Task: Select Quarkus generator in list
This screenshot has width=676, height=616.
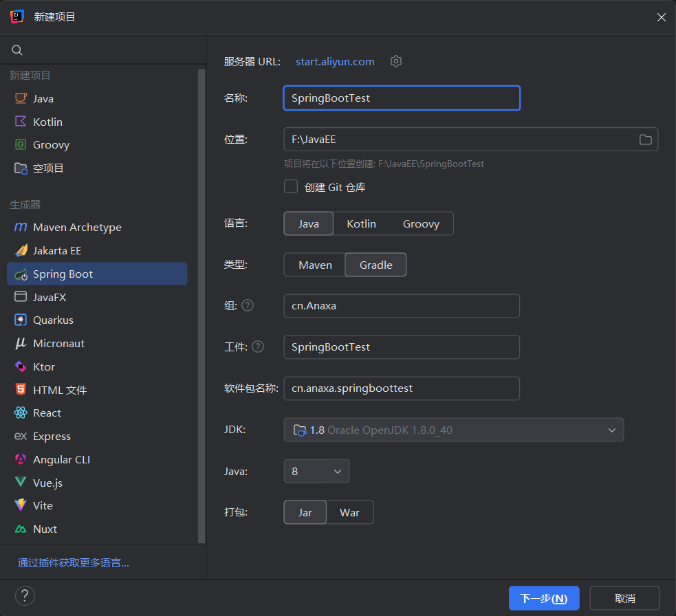Action: [97, 320]
